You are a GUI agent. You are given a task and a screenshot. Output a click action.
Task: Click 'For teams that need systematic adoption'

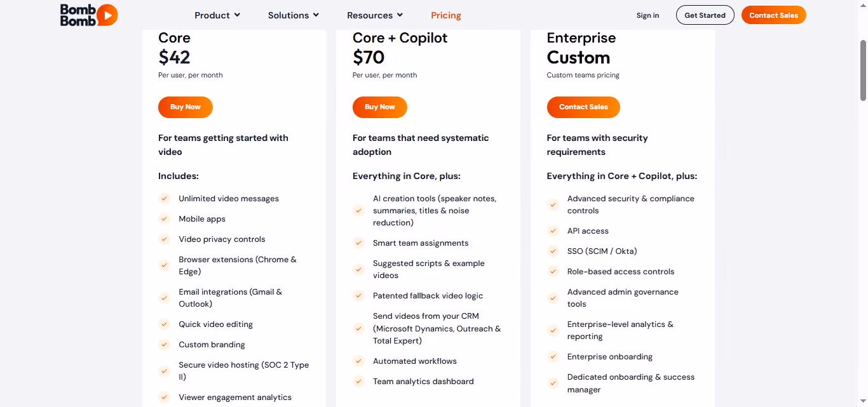pos(421,145)
